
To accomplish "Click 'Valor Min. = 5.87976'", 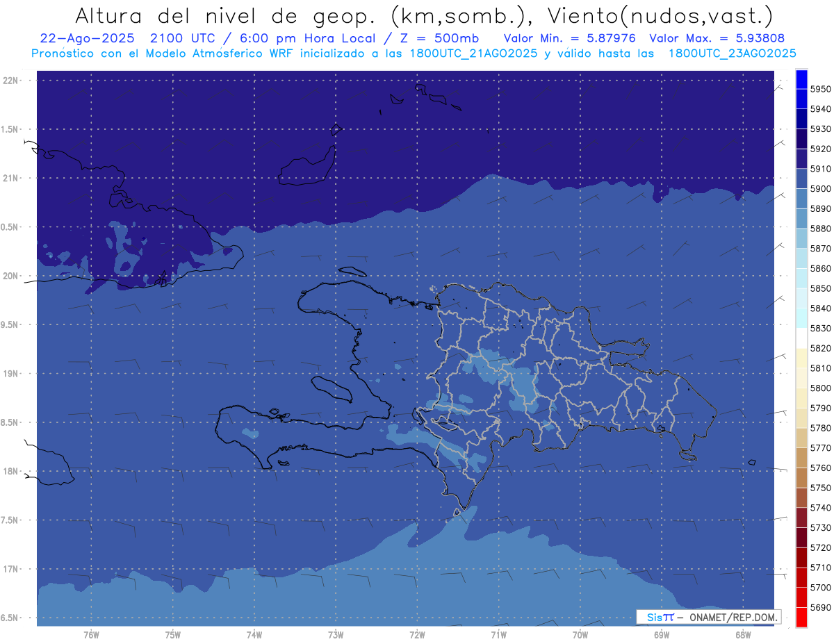I will tap(569, 38).
